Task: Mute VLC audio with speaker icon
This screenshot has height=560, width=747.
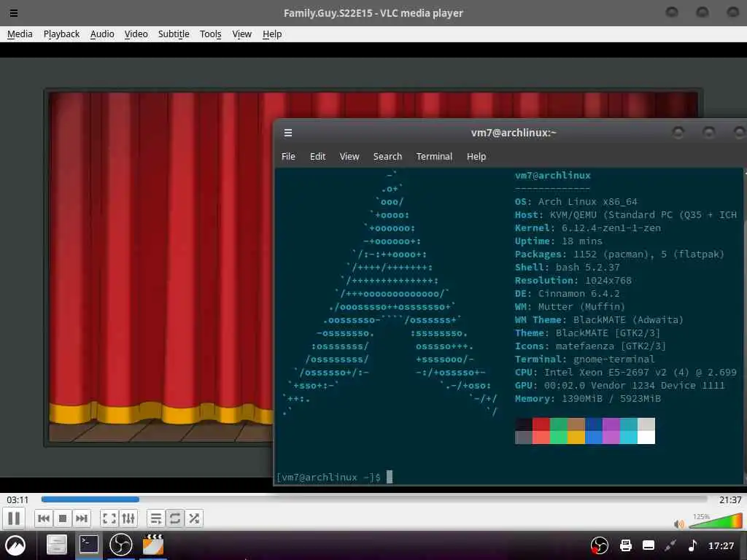Action: click(679, 524)
